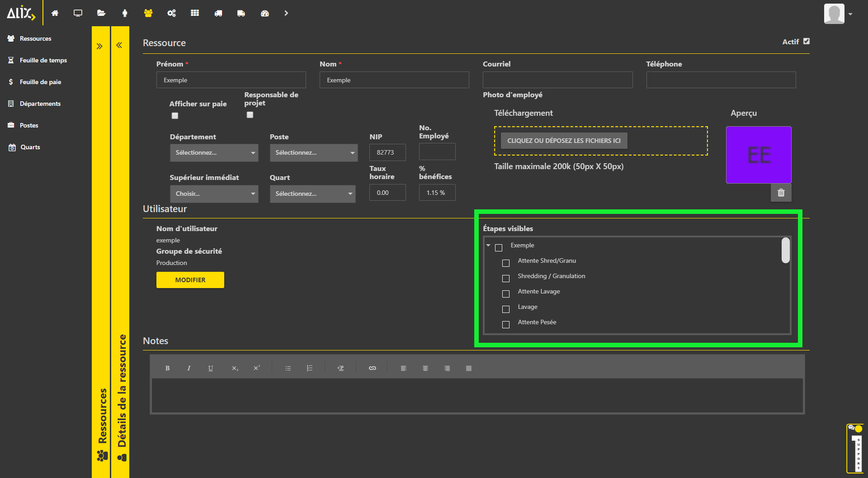Enable the Afficher sur paie checkbox

[175, 116]
